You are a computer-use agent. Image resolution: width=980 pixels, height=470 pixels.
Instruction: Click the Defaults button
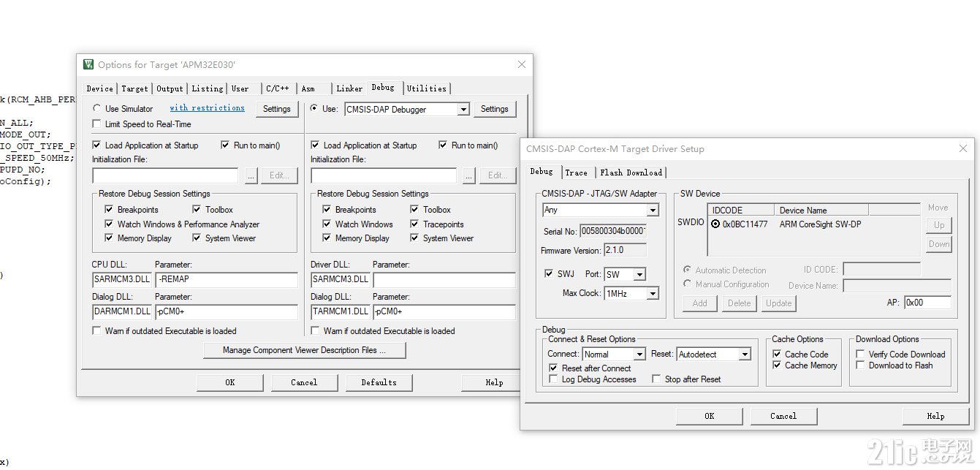[379, 382]
